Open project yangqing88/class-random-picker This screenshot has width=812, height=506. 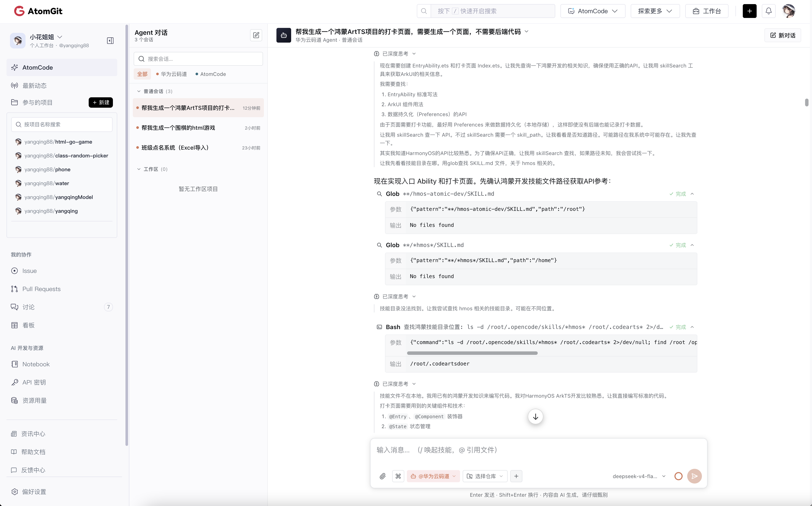(62, 156)
